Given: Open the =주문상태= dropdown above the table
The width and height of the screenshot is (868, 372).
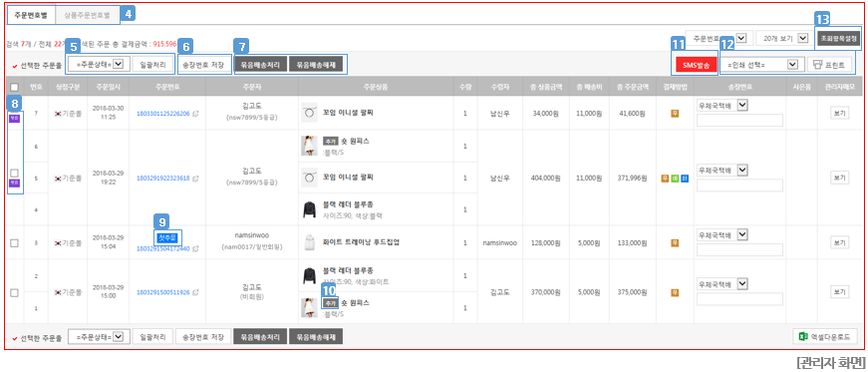Looking at the screenshot, I should [99, 64].
